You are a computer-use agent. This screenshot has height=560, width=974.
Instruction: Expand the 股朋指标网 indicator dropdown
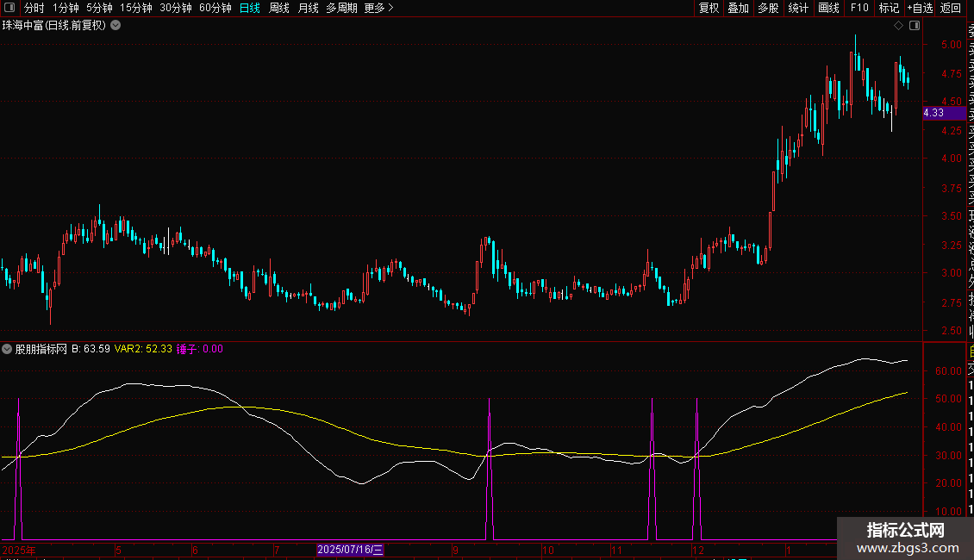pos(7,349)
